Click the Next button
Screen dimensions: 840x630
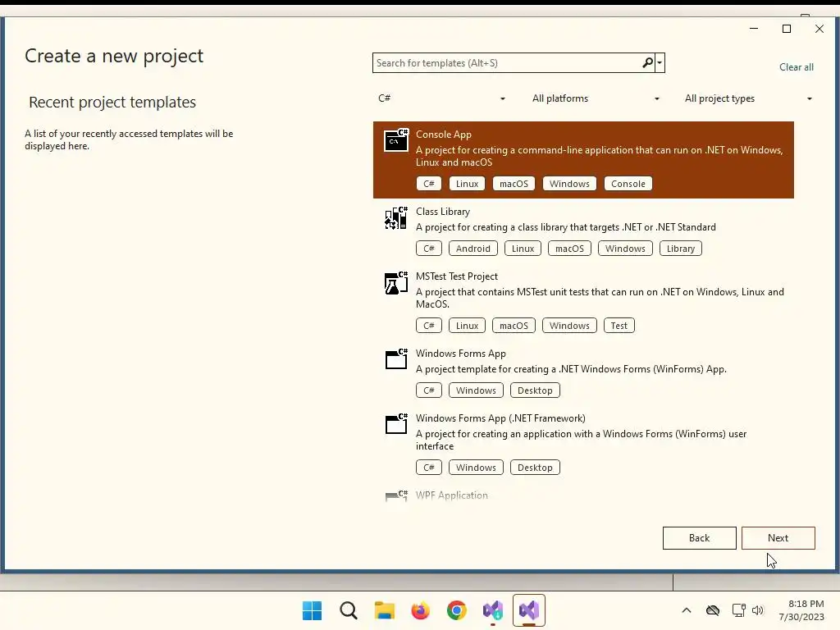click(x=778, y=538)
